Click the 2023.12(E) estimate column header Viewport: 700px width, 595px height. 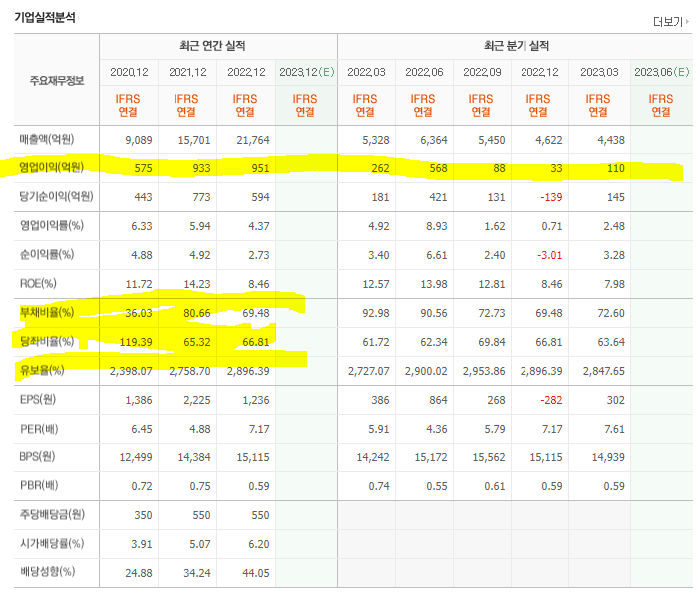(x=307, y=72)
